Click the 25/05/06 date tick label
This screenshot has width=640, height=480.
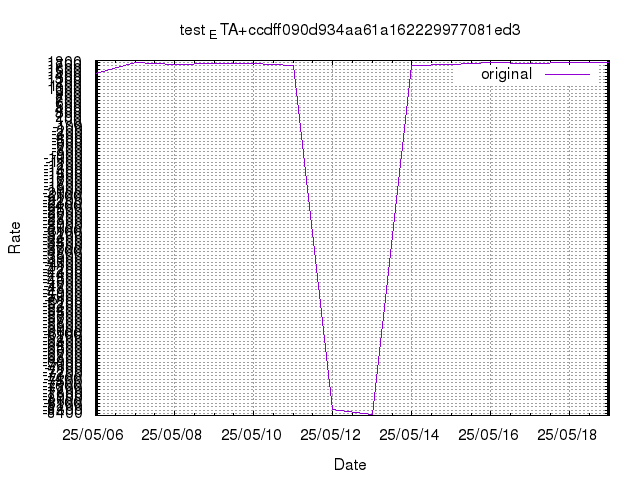coord(93,435)
